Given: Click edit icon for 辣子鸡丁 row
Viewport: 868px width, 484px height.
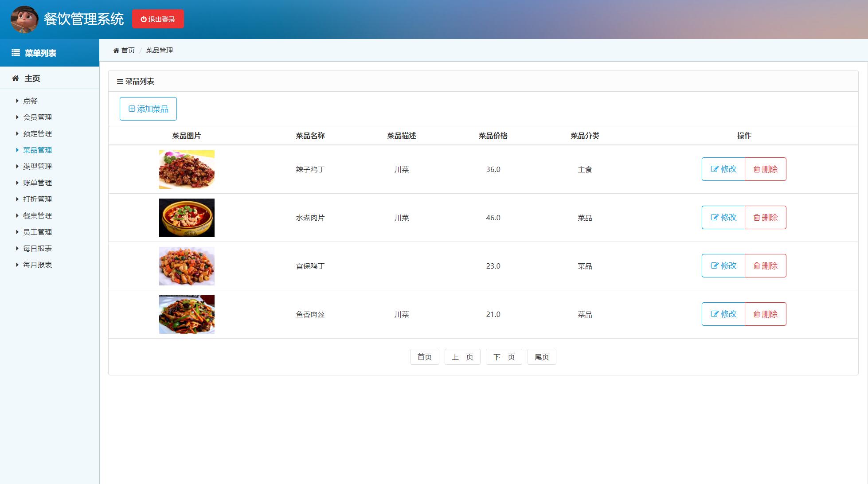Looking at the screenshot, I should [x=714, y=169].
